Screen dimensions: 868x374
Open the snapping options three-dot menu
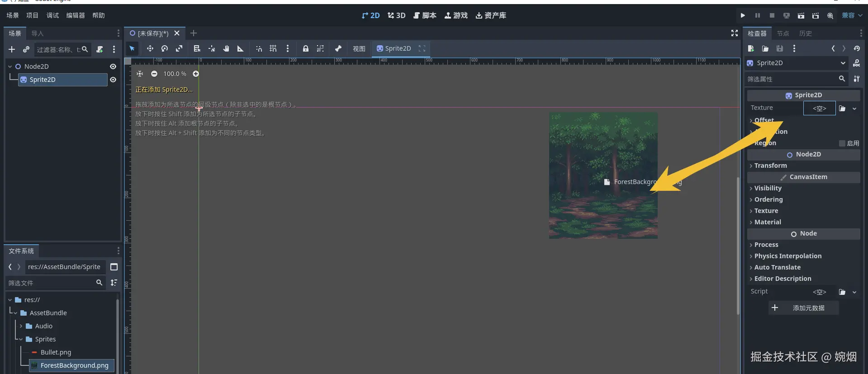tap(288, 48)
